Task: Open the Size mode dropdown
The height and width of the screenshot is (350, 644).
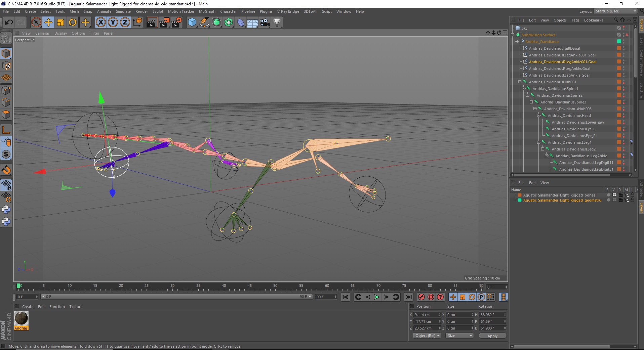Action: click(459, 336)
